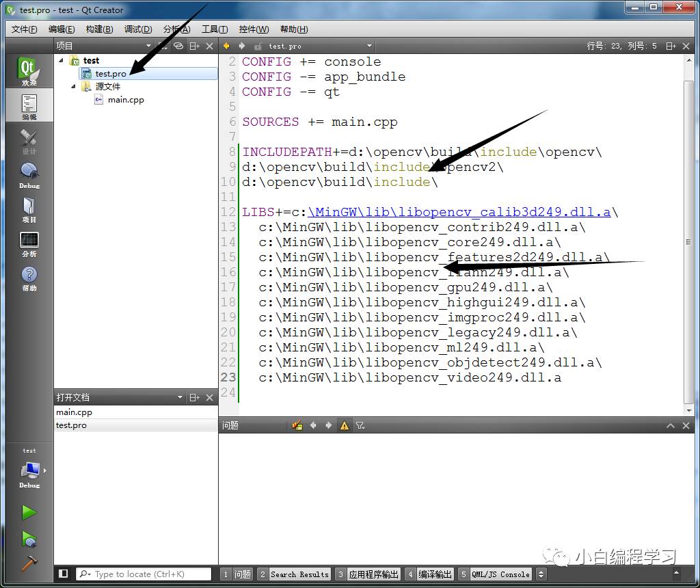Split the Open Documents panel
This screenshot has height=588, width=700.
point(194,397)
